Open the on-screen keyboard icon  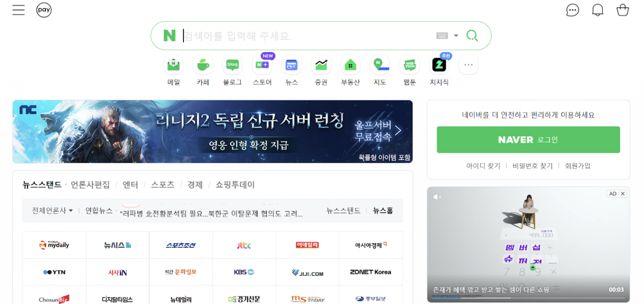[x=442, y=36]
